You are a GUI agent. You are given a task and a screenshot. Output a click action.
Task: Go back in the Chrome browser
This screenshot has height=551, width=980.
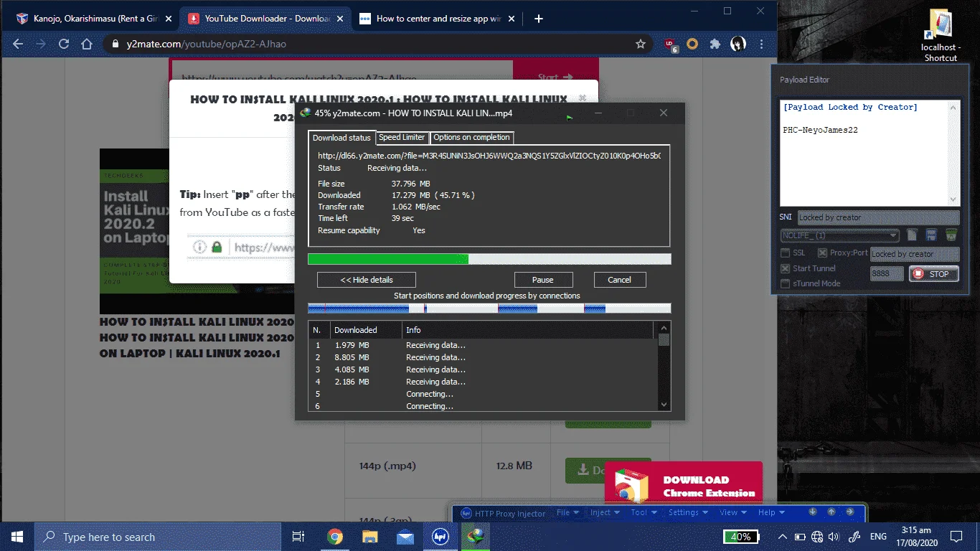coord(18,44)
